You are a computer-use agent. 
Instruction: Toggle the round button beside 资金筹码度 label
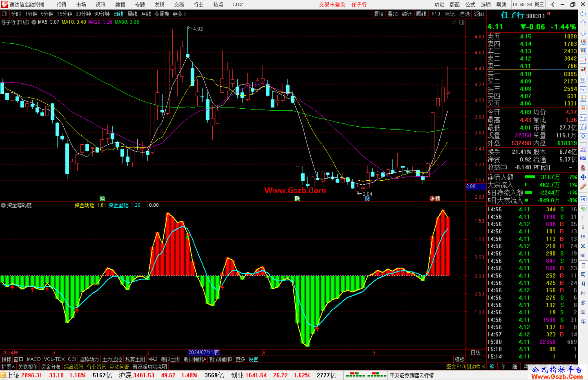click(x=3, y=205)
